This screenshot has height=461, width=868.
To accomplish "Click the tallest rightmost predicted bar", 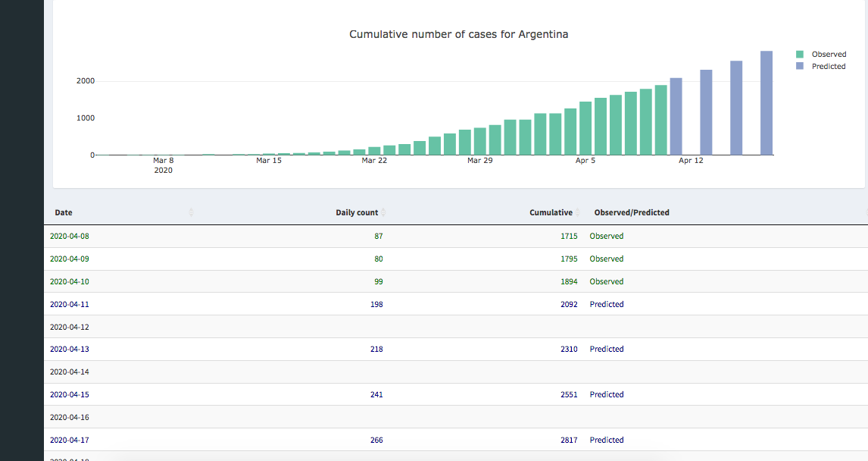I will pos(766,103).
